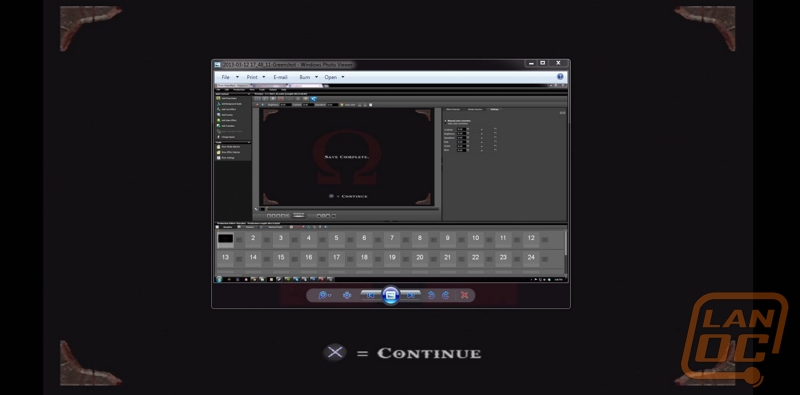Viewport: 800px width, 395px height.
Task: Open the Print dropdown in Photo Viewer
Action: pos(256,77)
